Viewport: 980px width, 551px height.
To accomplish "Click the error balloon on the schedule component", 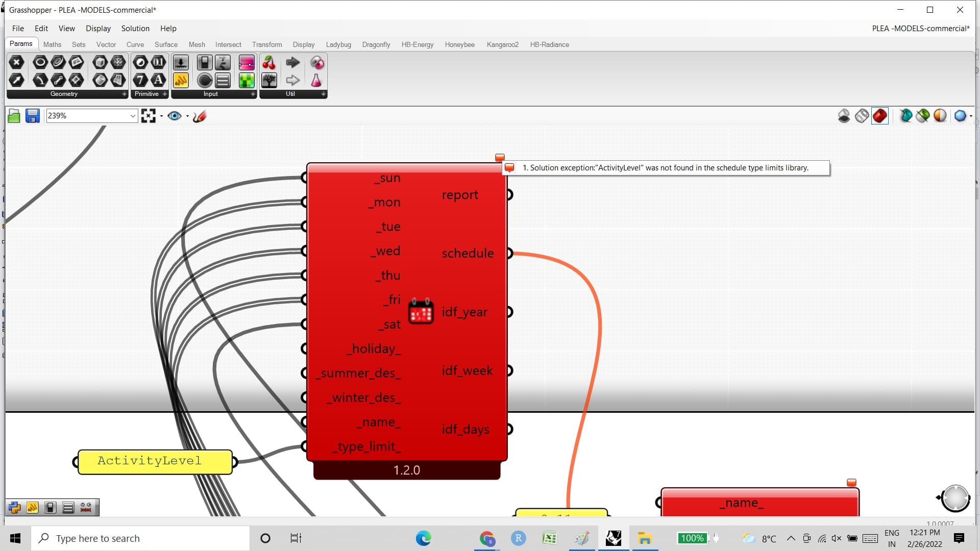I will click(500, 158).
